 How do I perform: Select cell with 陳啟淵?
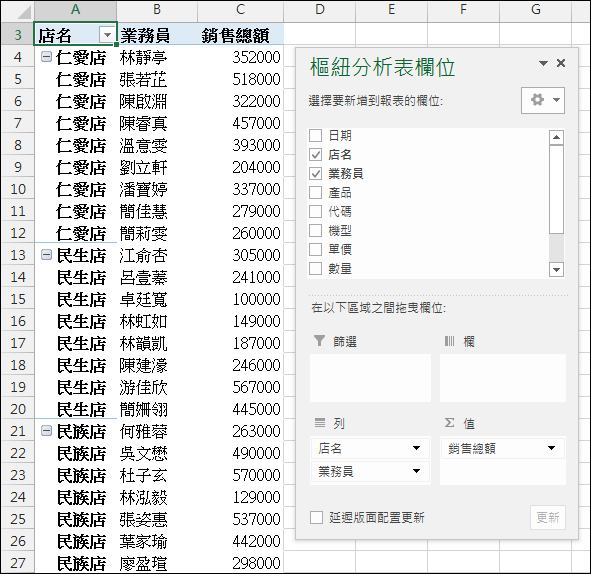[157, 101]
